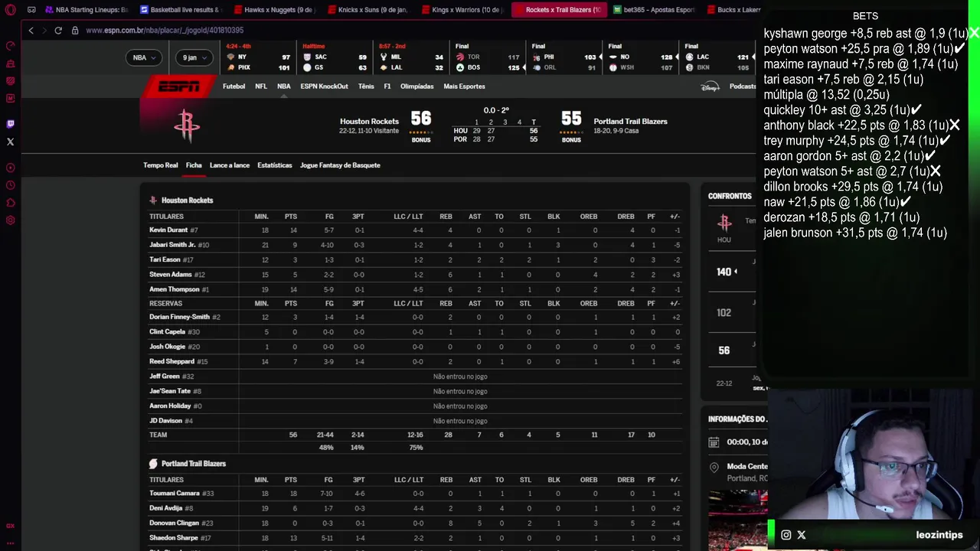The image size is (980, 551).
Task: Open X (Twitter) panel in browser sidebar
Action: (x=11, y=142)
